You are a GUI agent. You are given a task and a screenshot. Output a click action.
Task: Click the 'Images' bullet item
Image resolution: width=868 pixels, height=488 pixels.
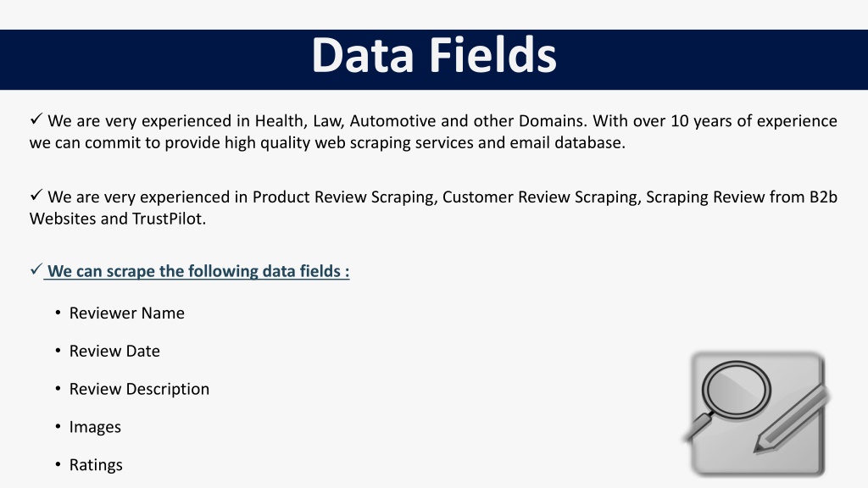(x=95, y=427)
